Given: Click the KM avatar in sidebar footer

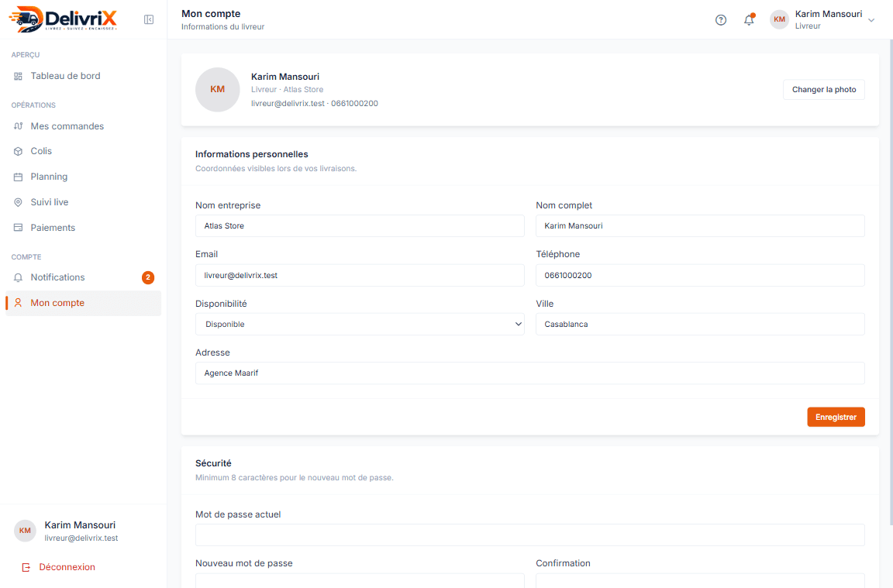Looking at the screenshot, I should 25,531.
